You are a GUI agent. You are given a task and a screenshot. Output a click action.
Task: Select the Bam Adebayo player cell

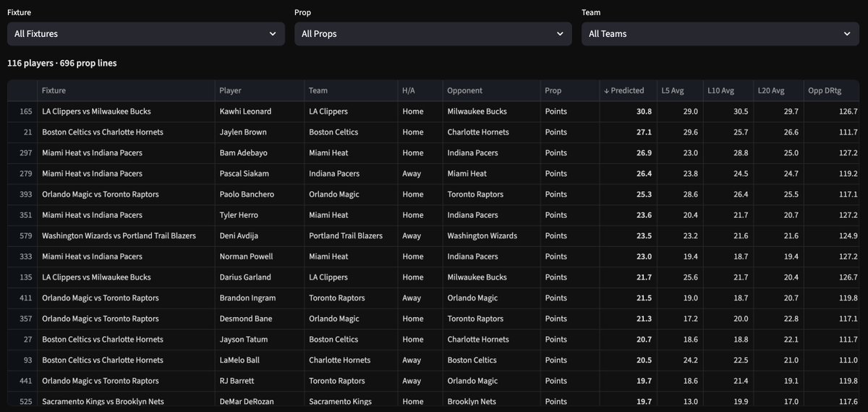[x=259, y=153]
